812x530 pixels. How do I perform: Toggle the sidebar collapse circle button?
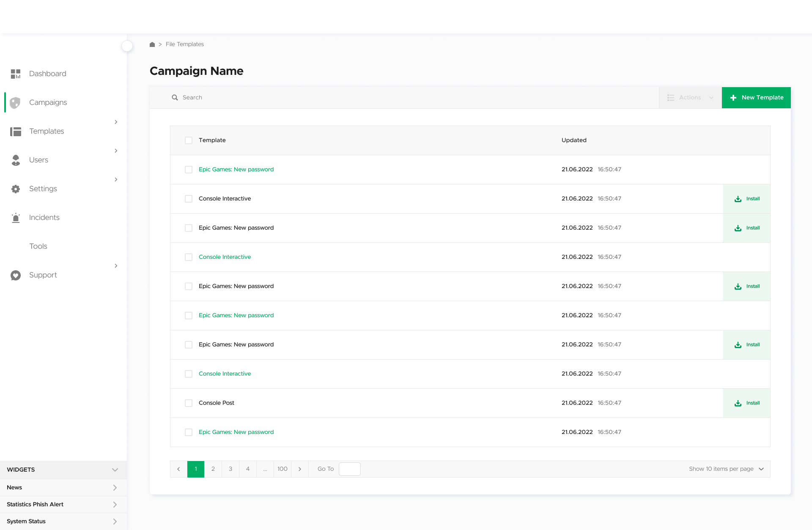[x=127, y=46]
